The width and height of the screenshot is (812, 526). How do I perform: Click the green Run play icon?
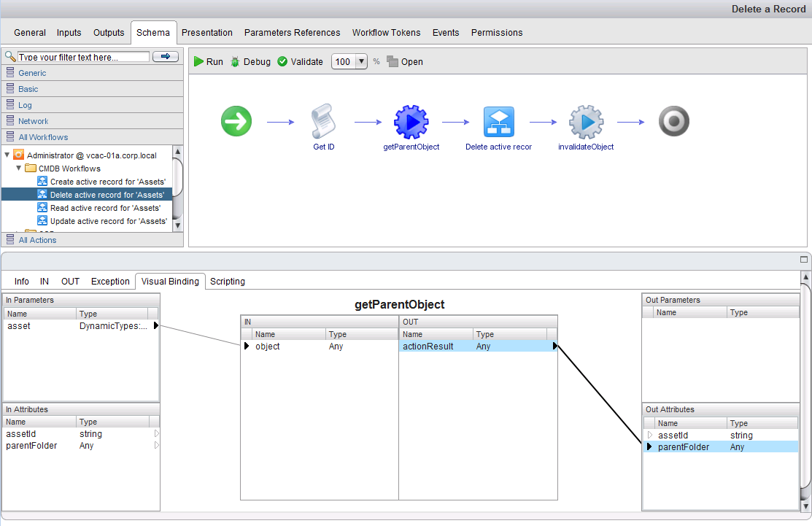coord(198,61)
